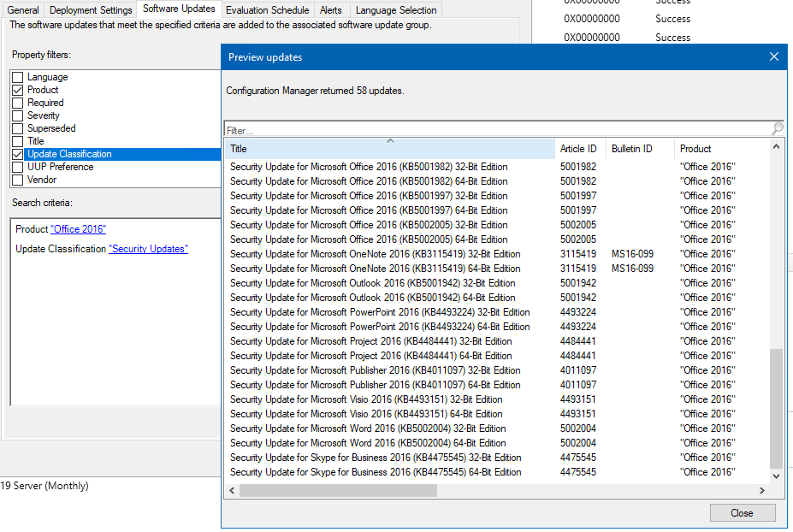Click the horizontal scrollbar left arrow
The image size is (793, 532).
click(x=232, y=491)
